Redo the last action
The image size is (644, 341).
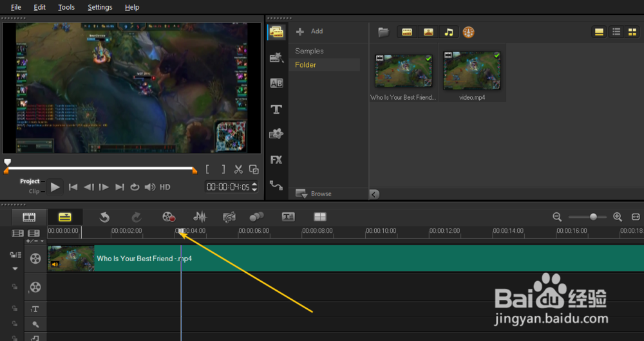pyautogui.click(x=137, y=217)
